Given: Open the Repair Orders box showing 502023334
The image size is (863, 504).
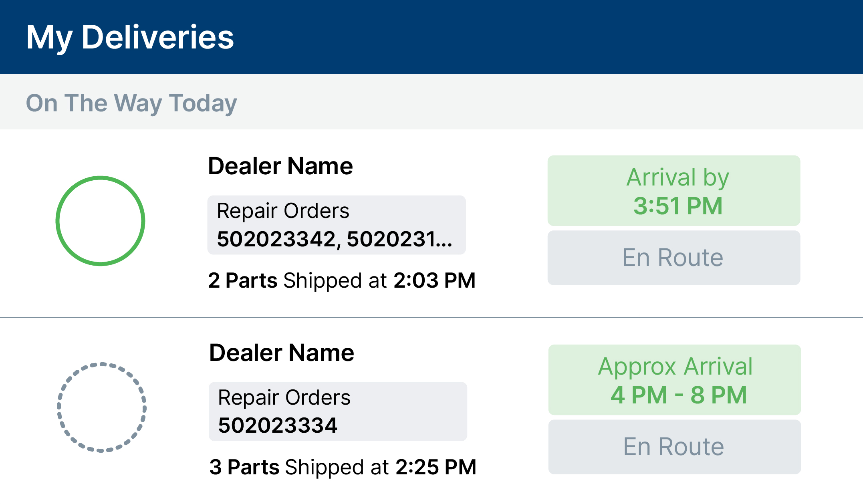Looking at the screenshot, I should pos(338,411).
